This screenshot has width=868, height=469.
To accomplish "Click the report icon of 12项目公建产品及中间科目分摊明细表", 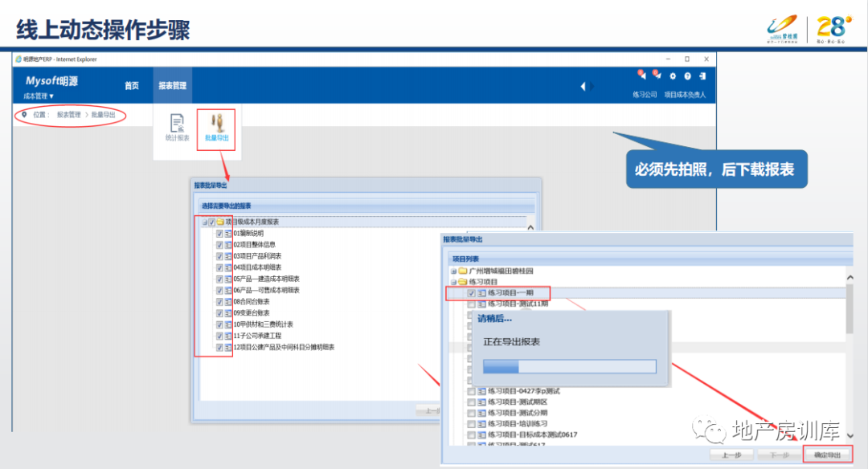I will (x=228, y=347).
